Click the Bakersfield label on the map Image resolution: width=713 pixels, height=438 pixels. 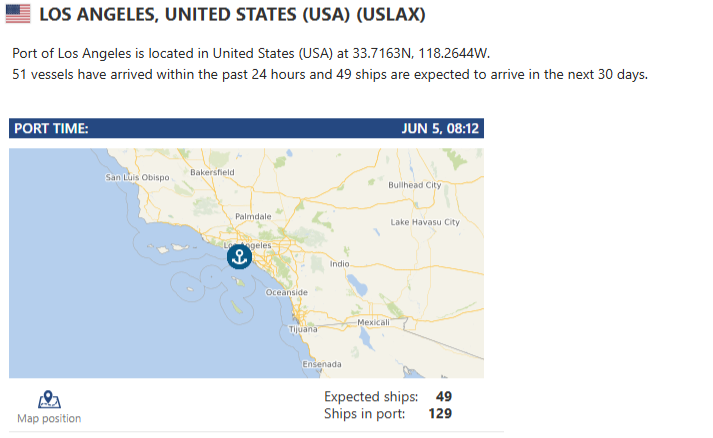click(212, 172)
